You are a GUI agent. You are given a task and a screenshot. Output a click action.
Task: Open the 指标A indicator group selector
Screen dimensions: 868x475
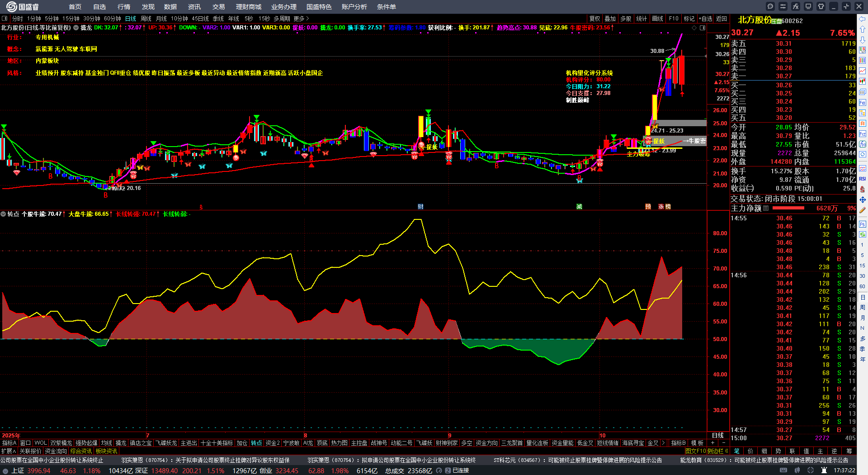(x=9, y=443)
